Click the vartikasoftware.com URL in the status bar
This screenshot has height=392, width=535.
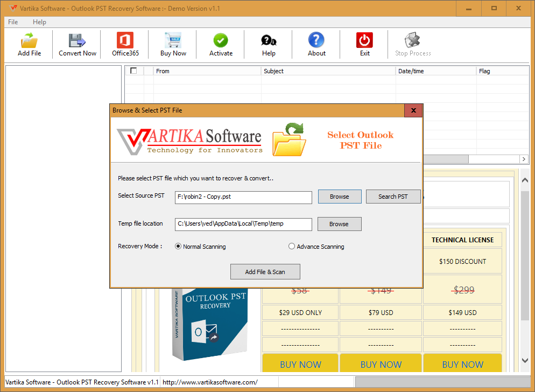(210, 382)
